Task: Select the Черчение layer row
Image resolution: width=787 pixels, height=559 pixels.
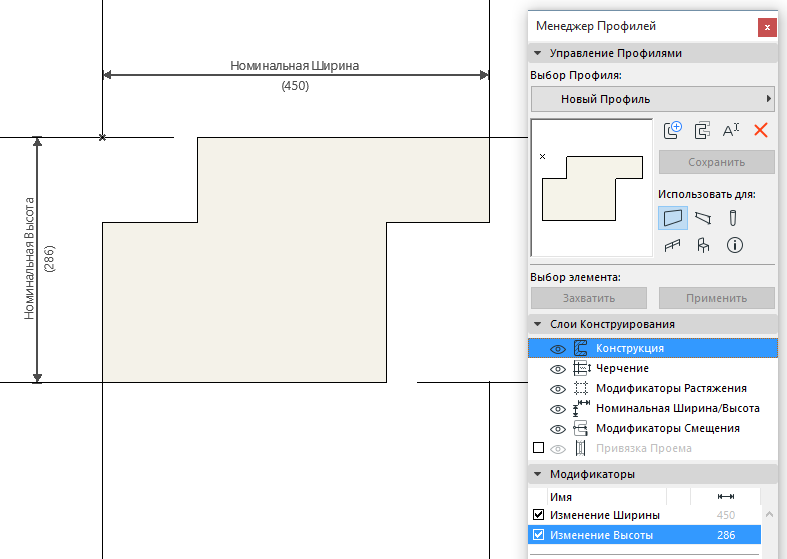Action: [x=652, y=368]
